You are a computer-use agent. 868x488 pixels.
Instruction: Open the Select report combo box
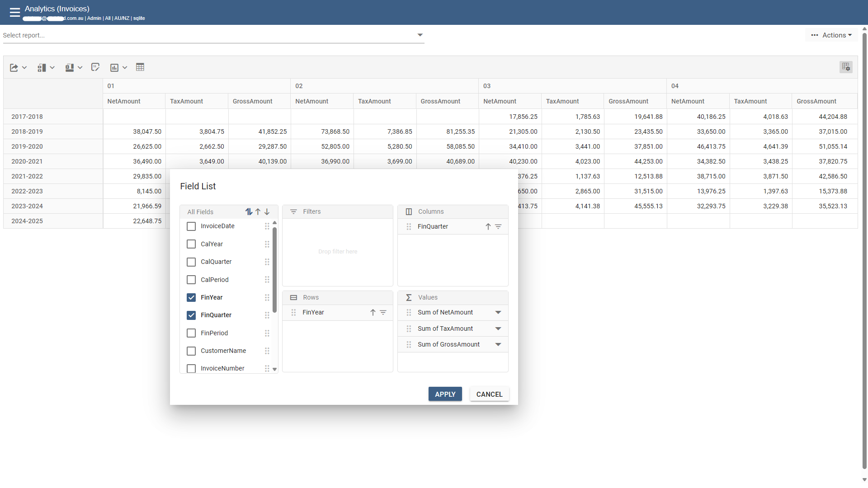420,35
